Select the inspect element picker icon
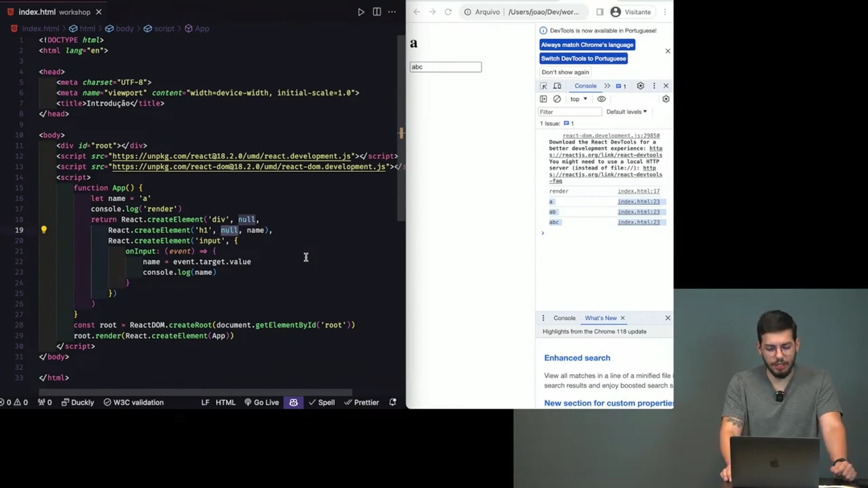This screenshot has width=868, height=488. (543, 86)
